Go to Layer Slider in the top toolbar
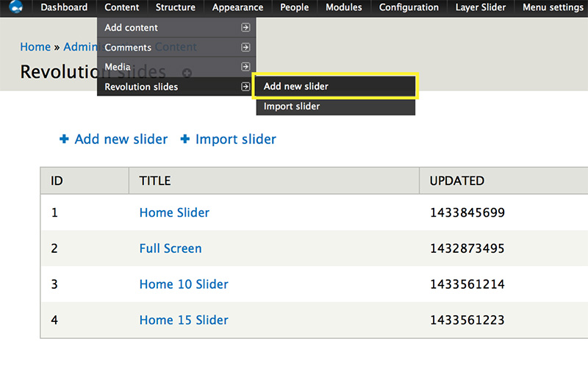 pyautogui.click(x=481, y=7)
